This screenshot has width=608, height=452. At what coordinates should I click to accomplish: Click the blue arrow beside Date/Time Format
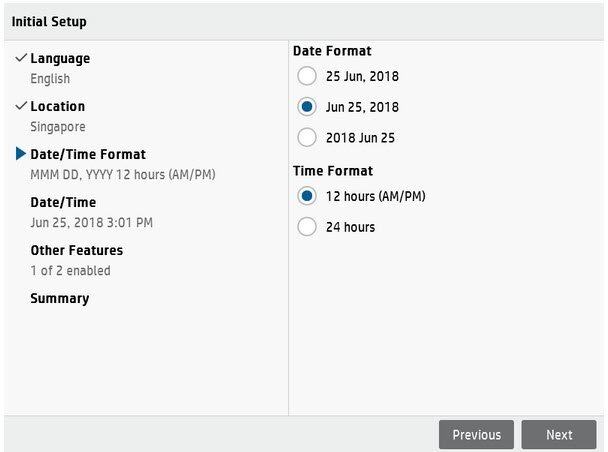[x=20, y=154]
